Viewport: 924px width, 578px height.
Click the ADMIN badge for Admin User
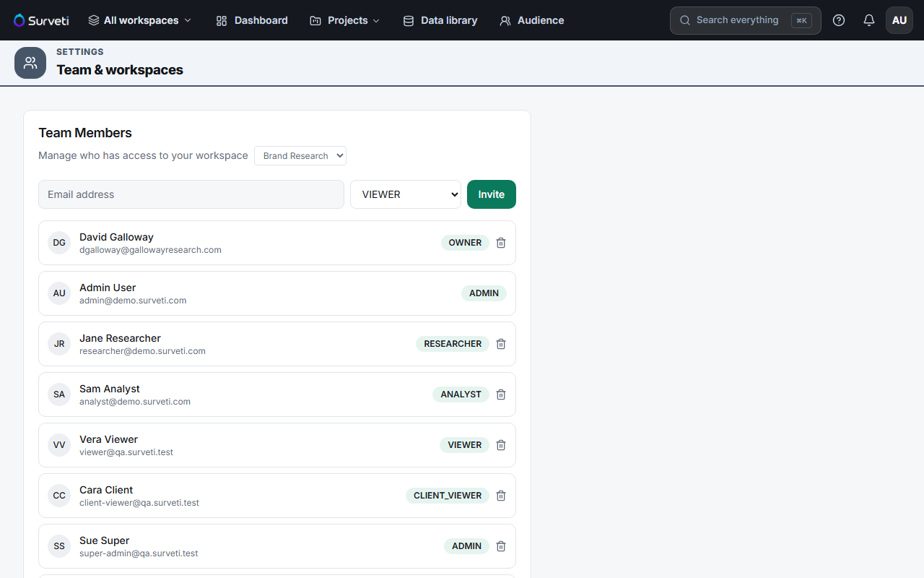[x=484, y=293]
